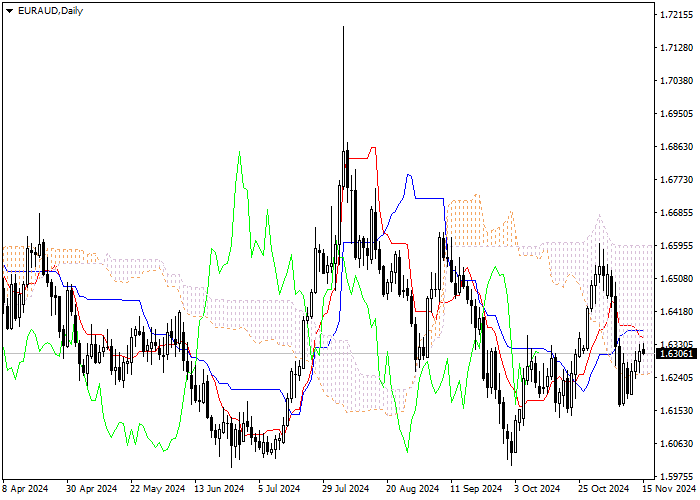Click the 3 Oct 2024 date label
This screenshot has height=500, width=700.
[x=537, y=489]
